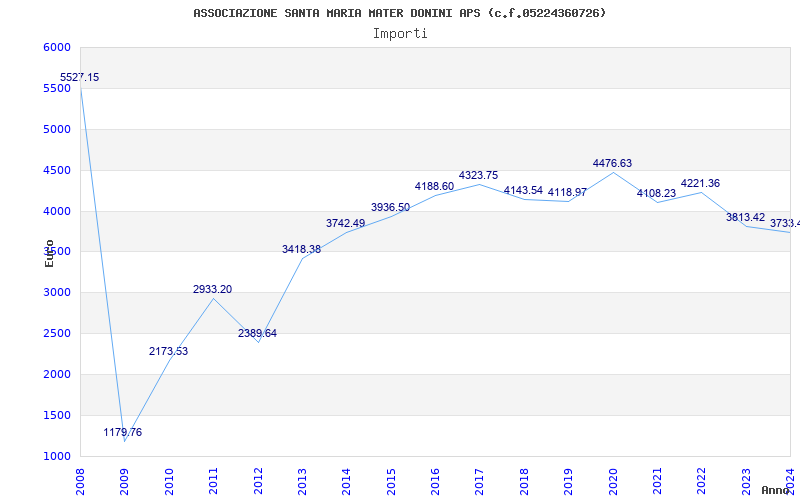This screenshot has width=800, height=500.
Task: Click the Importi subtitle
Action: pyautogui.click(x=400, y=34)
